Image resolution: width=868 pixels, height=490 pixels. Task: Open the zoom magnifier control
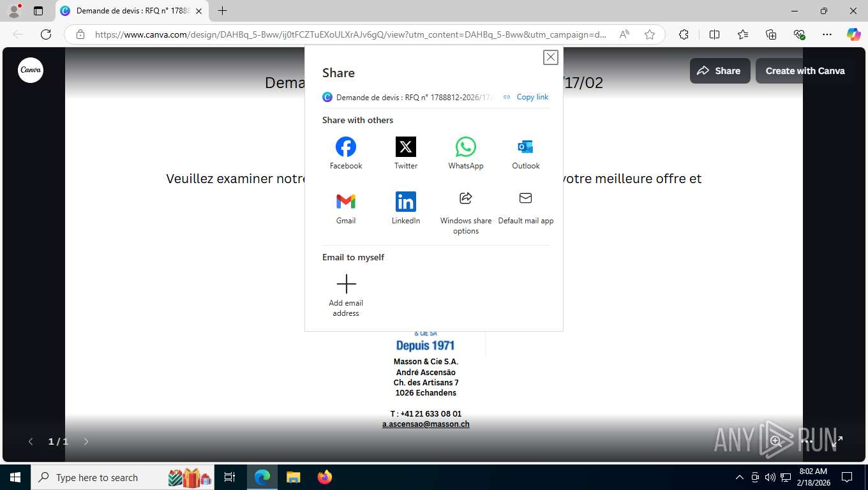[x=775, y=441]
